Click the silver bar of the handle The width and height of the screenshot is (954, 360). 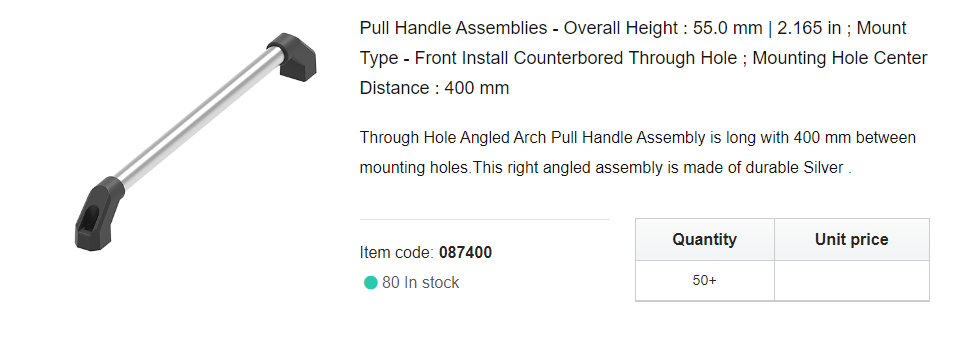pos(199,119)
